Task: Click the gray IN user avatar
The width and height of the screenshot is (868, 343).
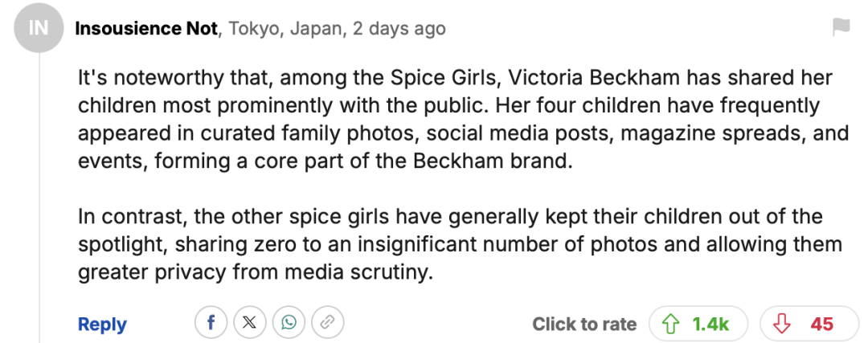Action: pos(39,30)
